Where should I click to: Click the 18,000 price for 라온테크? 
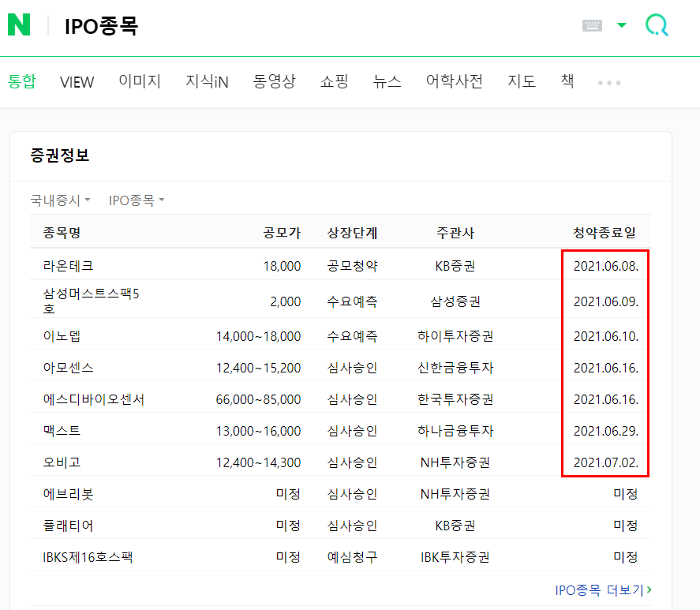[282, 266]
